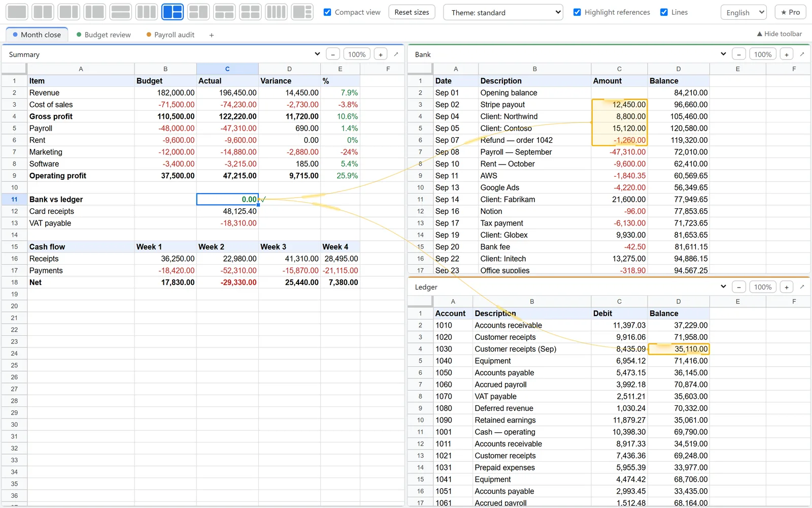Screen dimensions: 812x508
Task: Select the one-left two-right stacked layout icon
Action: pyautogui.click(x=172, y=12)
